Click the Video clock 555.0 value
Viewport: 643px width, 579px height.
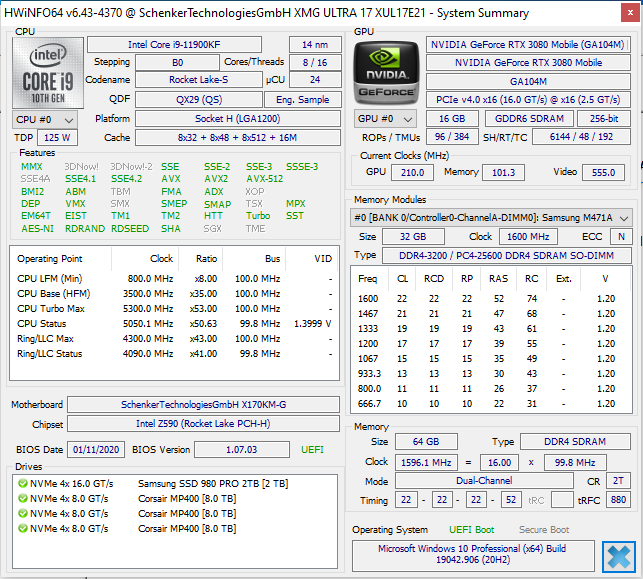[603, 172]
